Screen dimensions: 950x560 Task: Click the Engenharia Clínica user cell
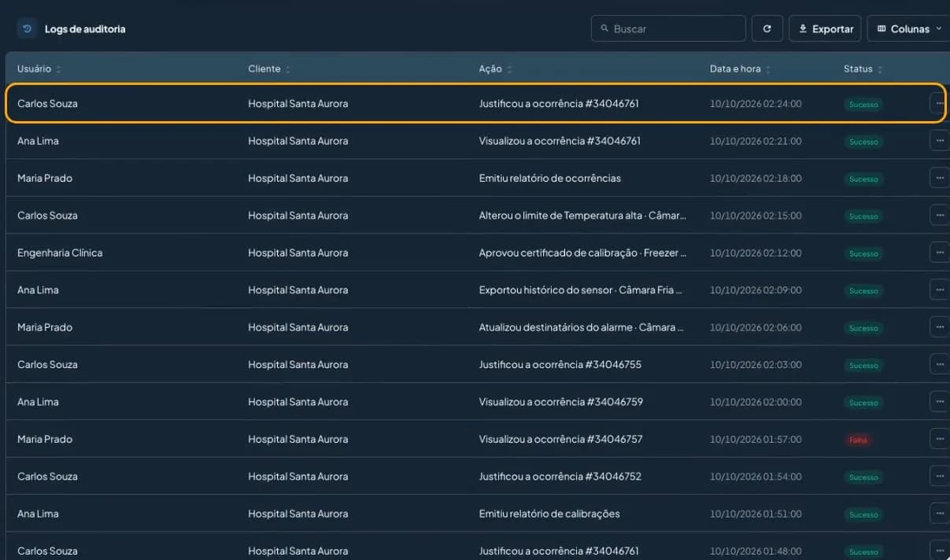click(x=60, y=252)
